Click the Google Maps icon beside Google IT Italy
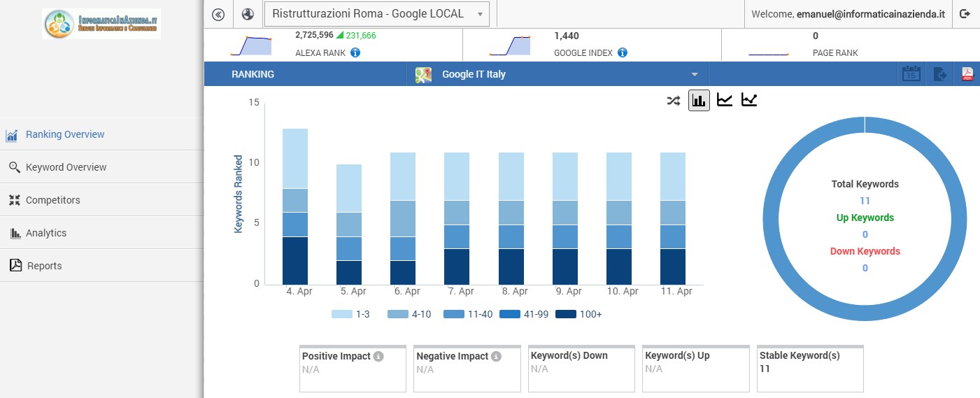 click(422, 75)
